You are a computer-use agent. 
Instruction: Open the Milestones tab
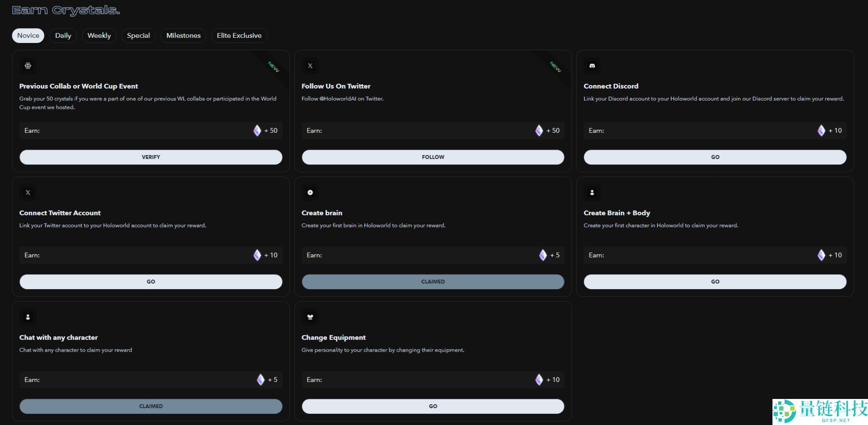tap(183, 36)
